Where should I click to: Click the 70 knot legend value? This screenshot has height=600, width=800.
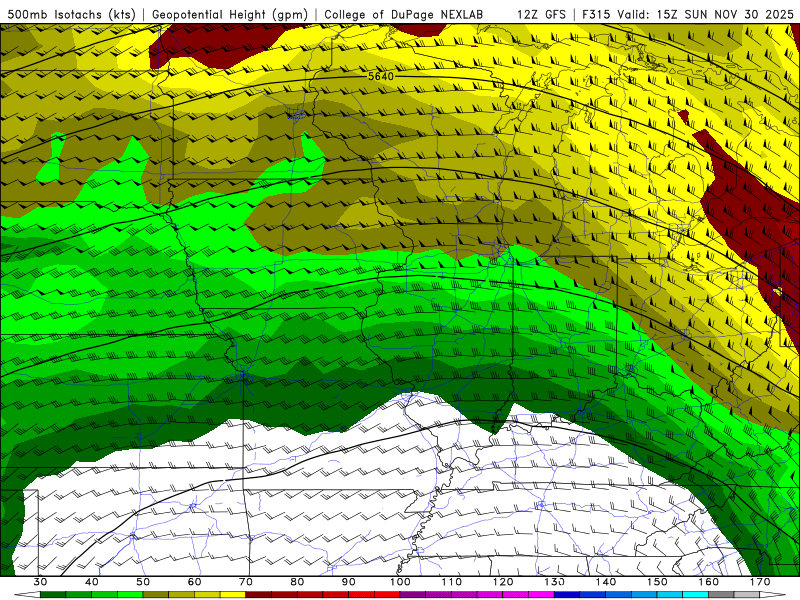tap(246, 582)
